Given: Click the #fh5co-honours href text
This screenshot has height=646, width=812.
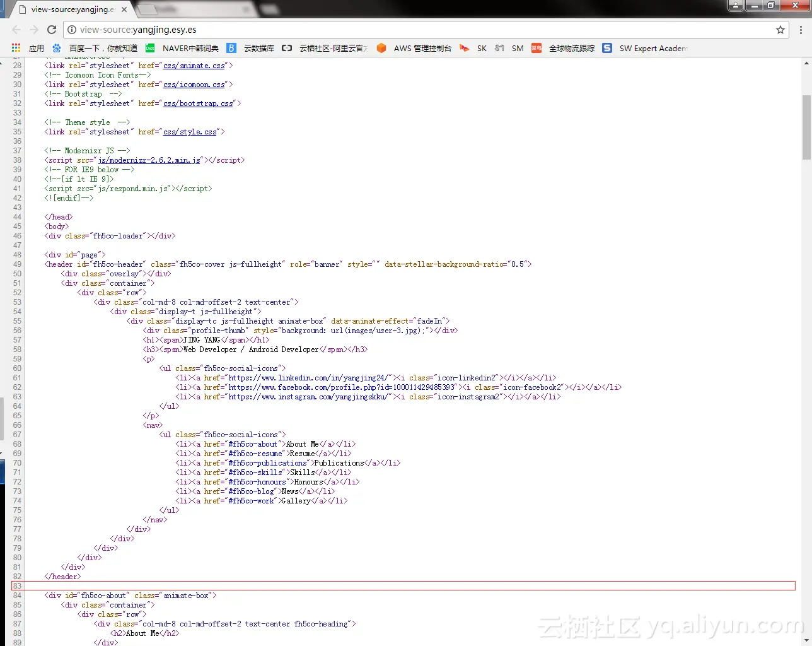Looking at the screenshot, I should 257,482.
